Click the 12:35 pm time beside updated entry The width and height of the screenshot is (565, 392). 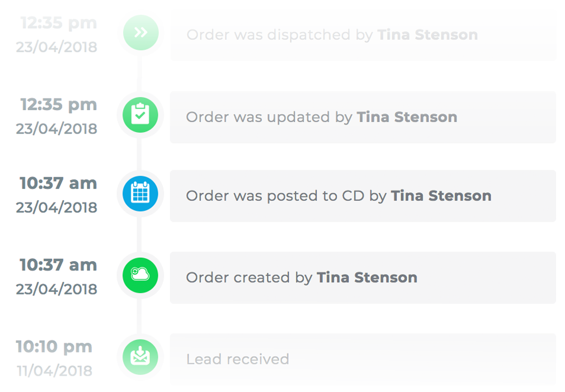[x=59, y=105]
